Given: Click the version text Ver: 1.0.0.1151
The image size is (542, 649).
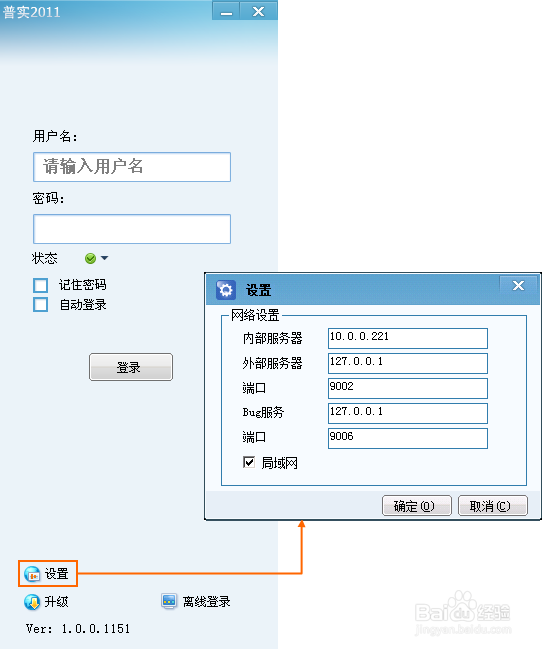Looking at the screenshot, I should tap(78, 629).
